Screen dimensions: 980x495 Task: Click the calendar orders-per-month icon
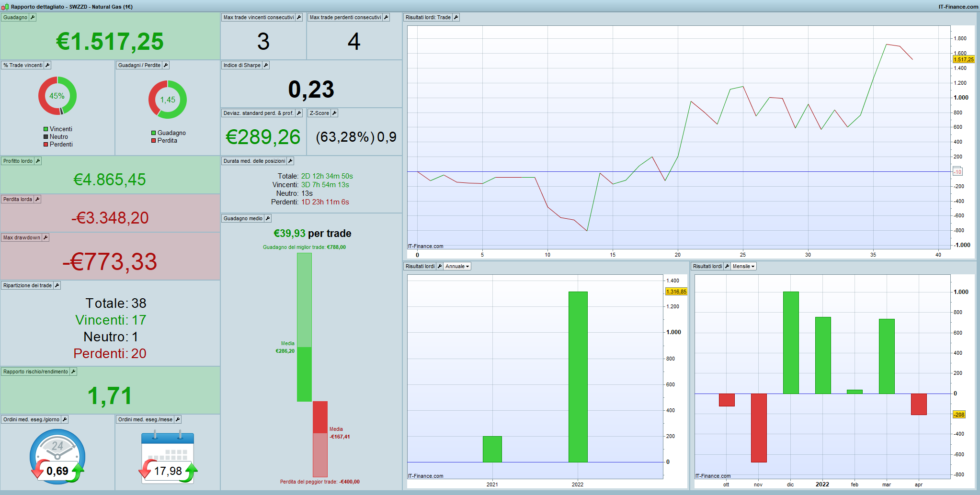click(x=168, y=457)
